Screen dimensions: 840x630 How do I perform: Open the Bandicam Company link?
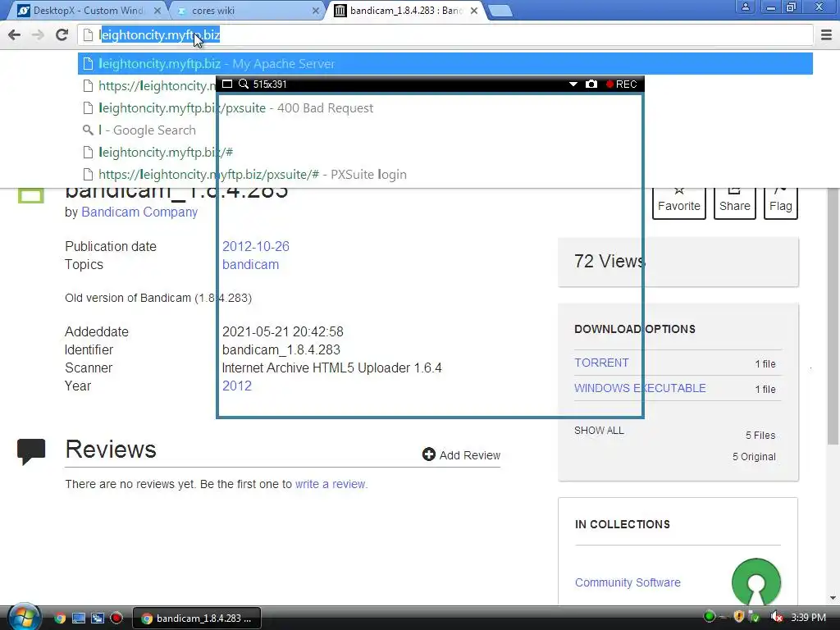point(139,212)
